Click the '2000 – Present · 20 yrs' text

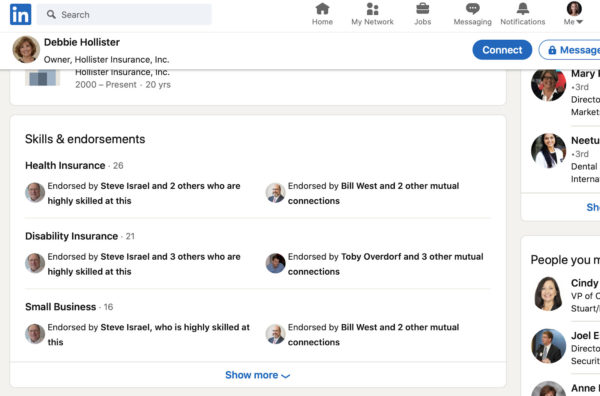click(123, 85)
